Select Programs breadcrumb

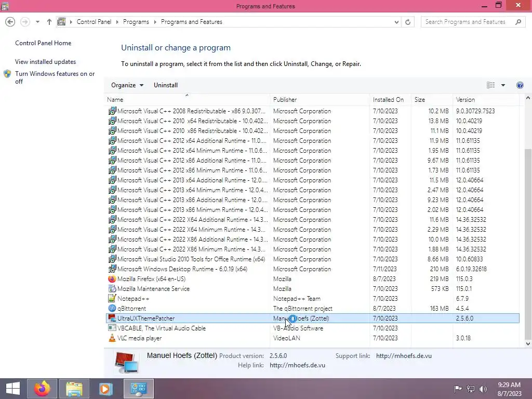coord(136,22)
